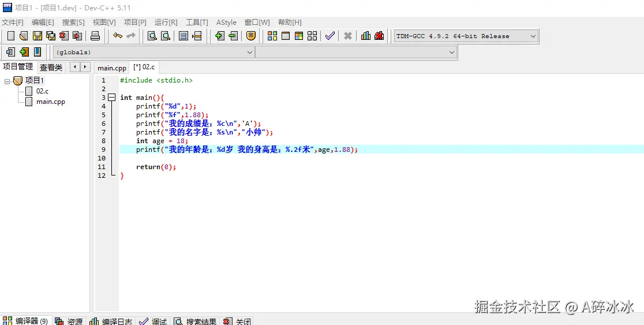The image size is (644, 325).
Task: Open the 资源 bottom tab
Action: (69, 321)
